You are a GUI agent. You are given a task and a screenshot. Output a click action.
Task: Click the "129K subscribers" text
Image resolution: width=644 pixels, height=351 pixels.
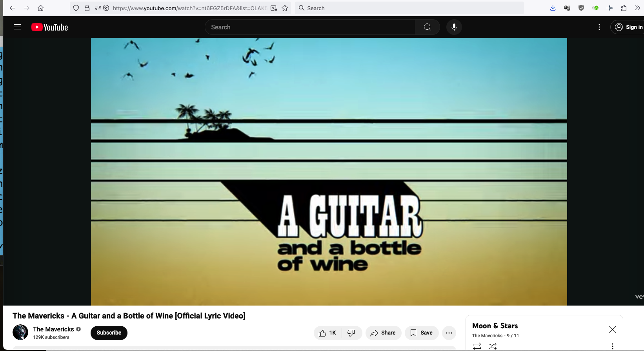click(x=51, y=337)
